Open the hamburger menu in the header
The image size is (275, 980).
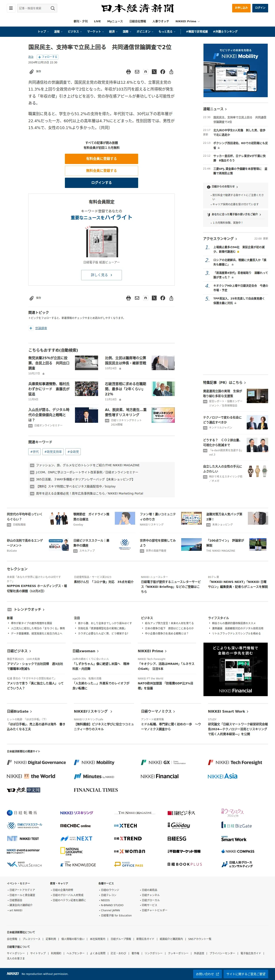coord(11,8)
